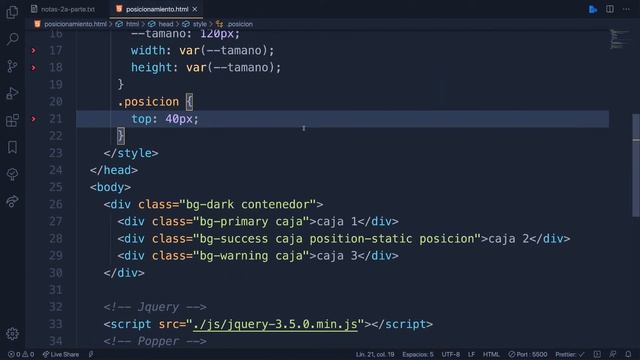Screen dimensions: 640x360
Task: Open the notifications bell
Action: pos(628,354)
